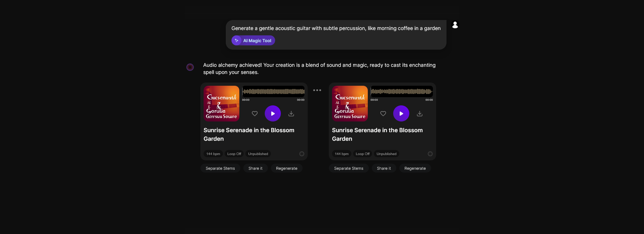Play the first Sunrise Serenade track

pos(273,114)
